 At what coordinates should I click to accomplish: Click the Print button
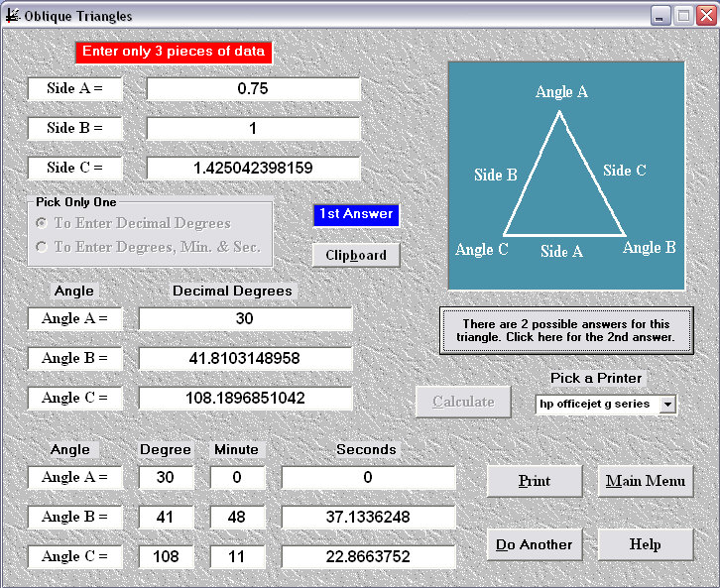coord(535,481)
